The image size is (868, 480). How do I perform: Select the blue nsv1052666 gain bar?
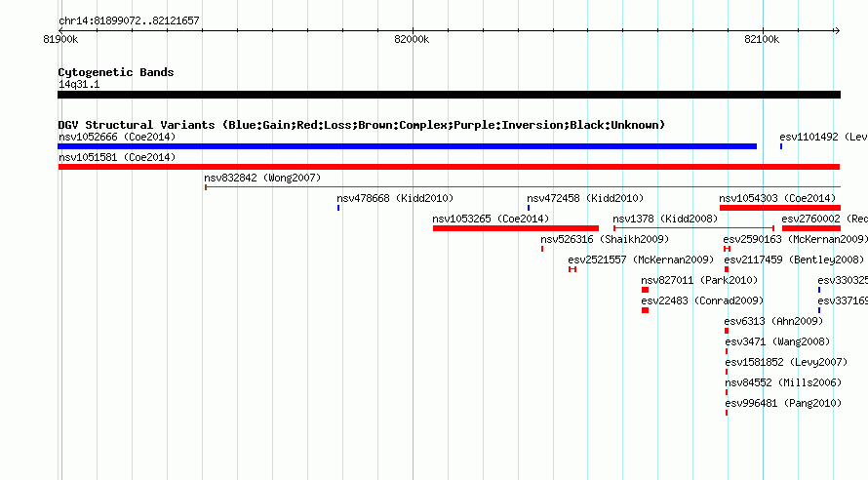coord(408,146)
